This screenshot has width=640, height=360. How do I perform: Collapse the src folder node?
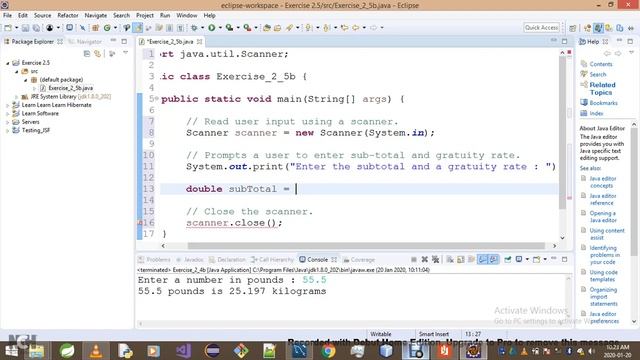[17, 71]
